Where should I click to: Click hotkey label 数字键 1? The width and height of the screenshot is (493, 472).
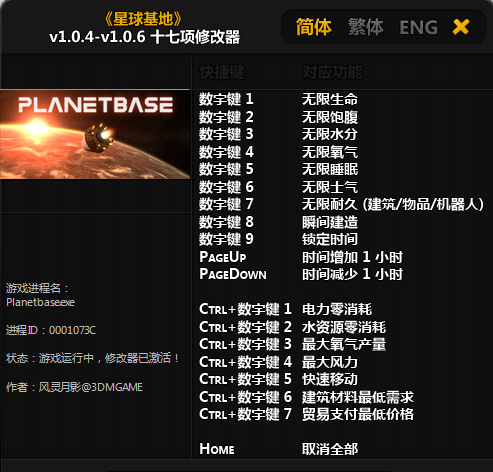226,99
